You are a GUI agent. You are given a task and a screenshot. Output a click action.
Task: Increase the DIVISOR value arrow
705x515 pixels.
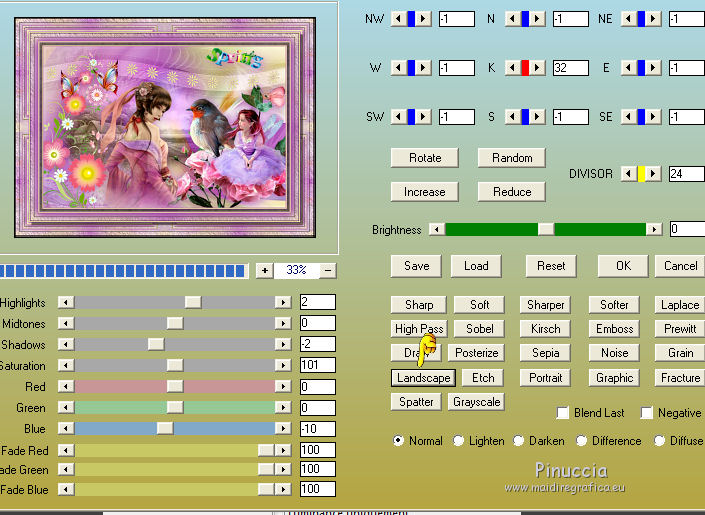coord(653,174)
